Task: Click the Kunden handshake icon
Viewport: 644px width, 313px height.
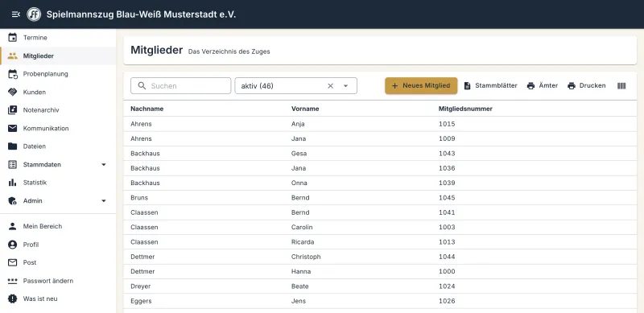Action: click(13, 92)
